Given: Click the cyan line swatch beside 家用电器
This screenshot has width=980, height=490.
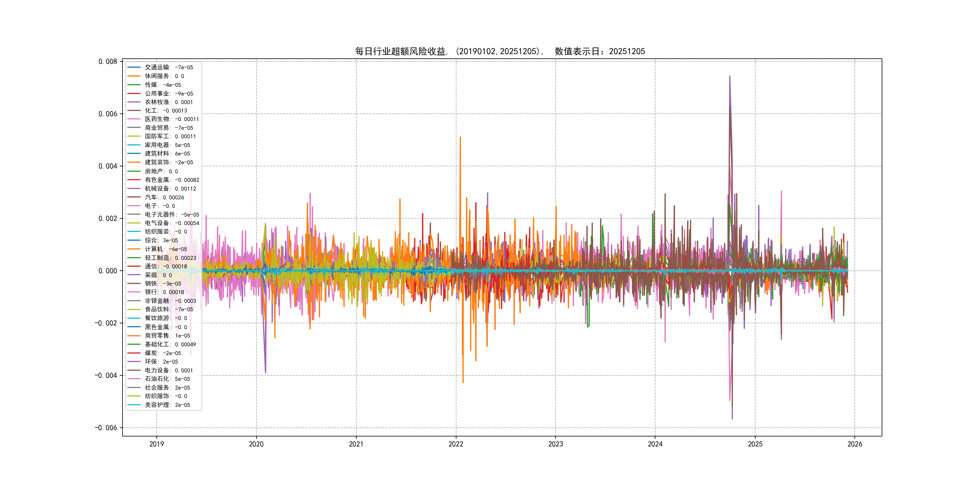Looking at the screenshot, I should click(x=134, y=145).
